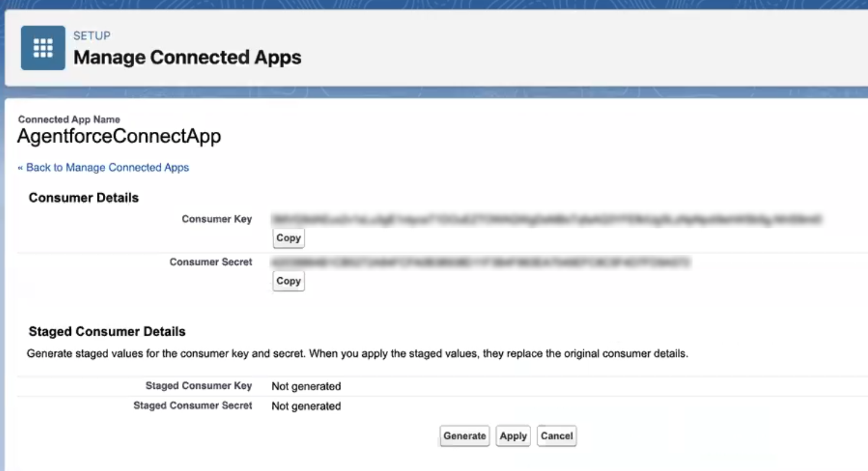Click the Staged Consumer Key label

pyautogui.click(x=199, y=386)
